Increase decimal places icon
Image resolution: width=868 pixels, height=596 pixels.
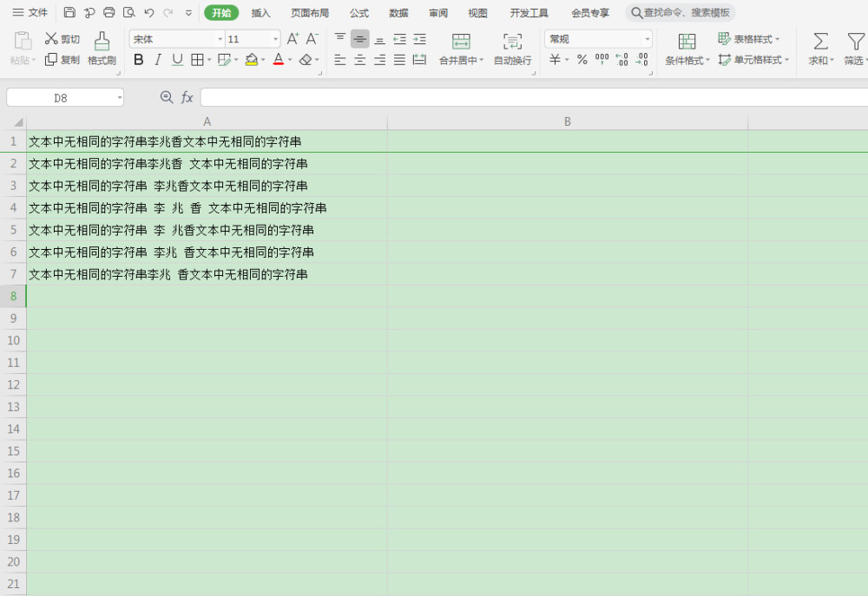[x=621, y=59]
